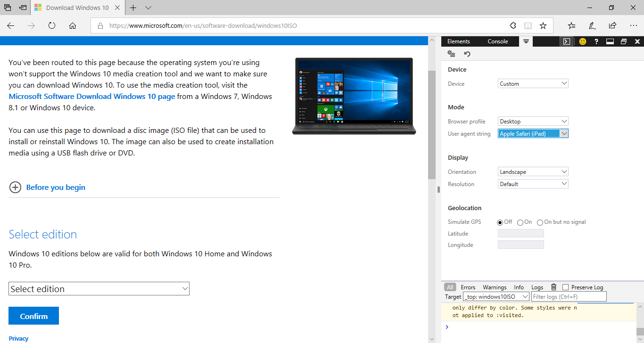Filter console by Errors
644x343 pixels.
click(x=468, y=287)
